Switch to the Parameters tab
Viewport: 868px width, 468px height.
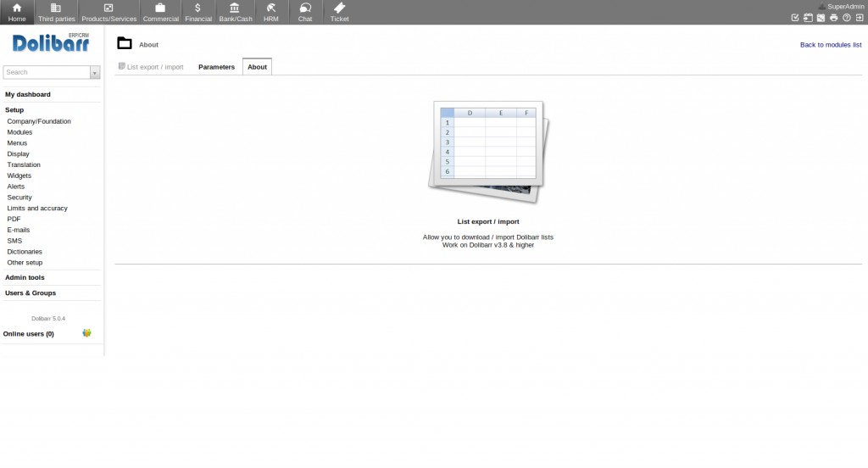click(216, 67)
